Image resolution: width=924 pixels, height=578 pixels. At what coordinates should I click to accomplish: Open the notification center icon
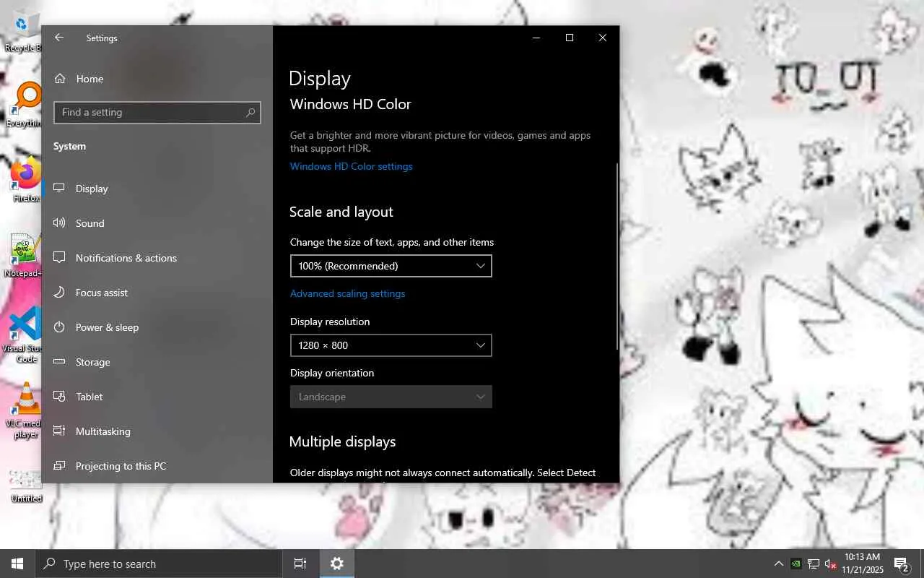901,564
